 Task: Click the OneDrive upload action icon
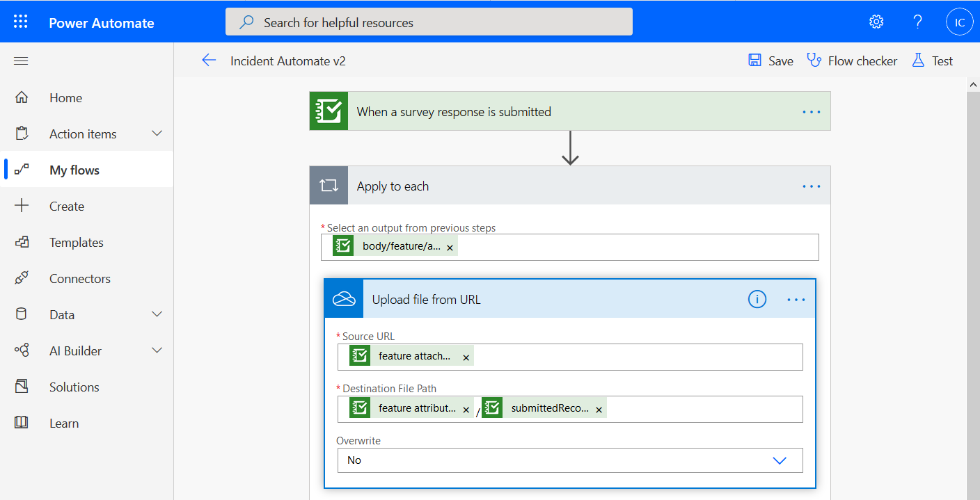pyautogui.click(x=344, y=298)
